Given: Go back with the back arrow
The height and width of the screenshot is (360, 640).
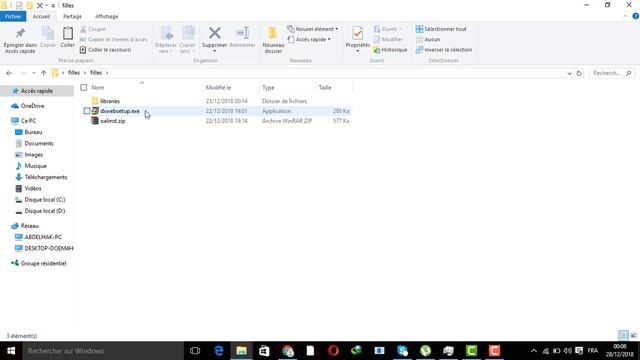Looking at the screenshot, I should [9, 73].
